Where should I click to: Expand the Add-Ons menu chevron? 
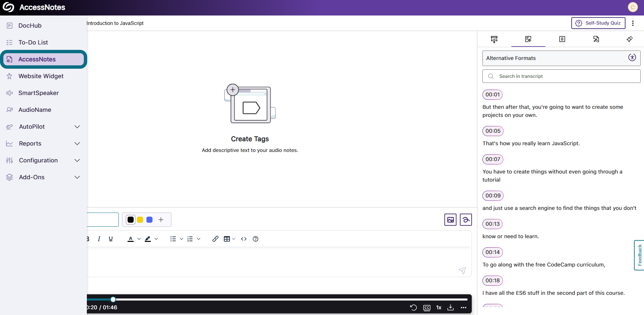[77, 177]
